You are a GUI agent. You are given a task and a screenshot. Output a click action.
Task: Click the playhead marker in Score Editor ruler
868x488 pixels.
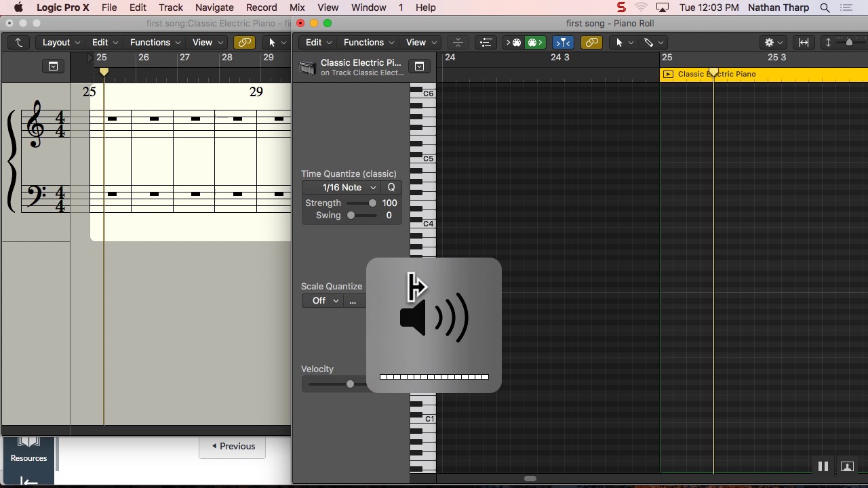(104, 71)
